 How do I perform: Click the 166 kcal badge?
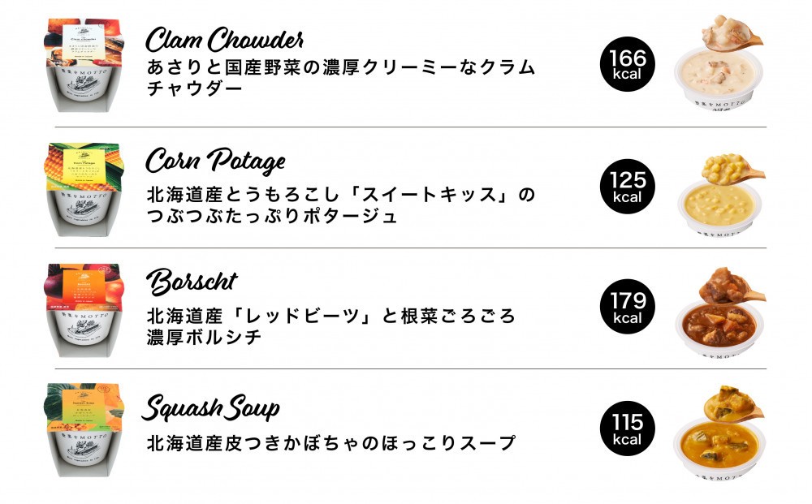coord(628,64)
